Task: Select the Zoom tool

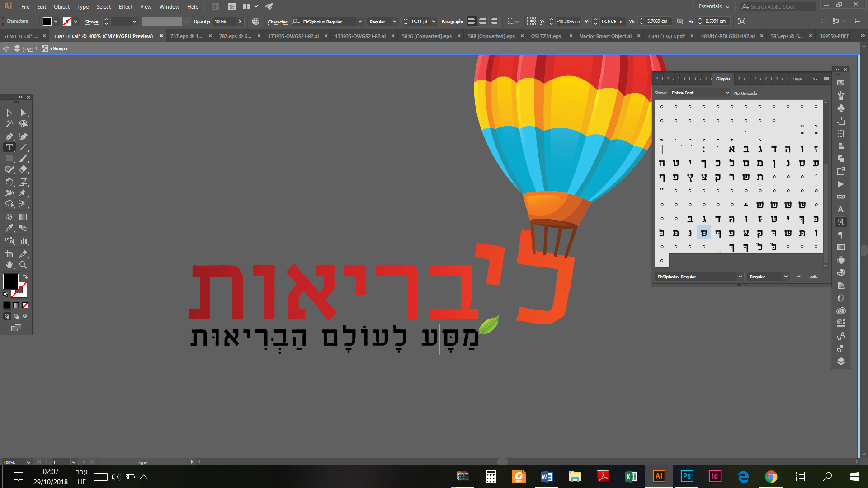Action: coord(24,265)
